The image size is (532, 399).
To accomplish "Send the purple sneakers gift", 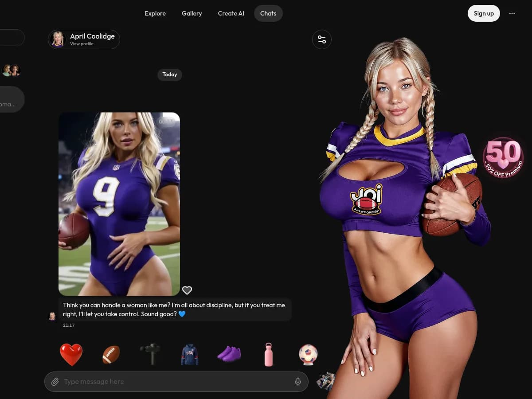I will pyautogui.click(x=229, y=354).
